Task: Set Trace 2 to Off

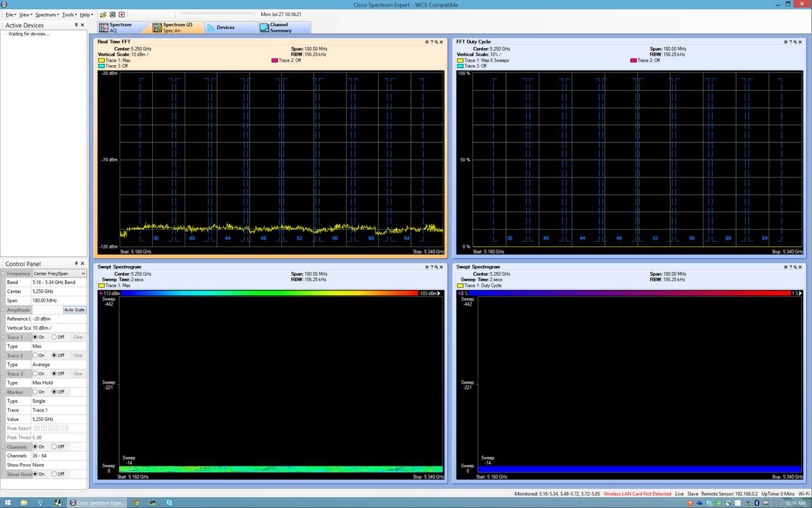Action: [x=54, y=355]
